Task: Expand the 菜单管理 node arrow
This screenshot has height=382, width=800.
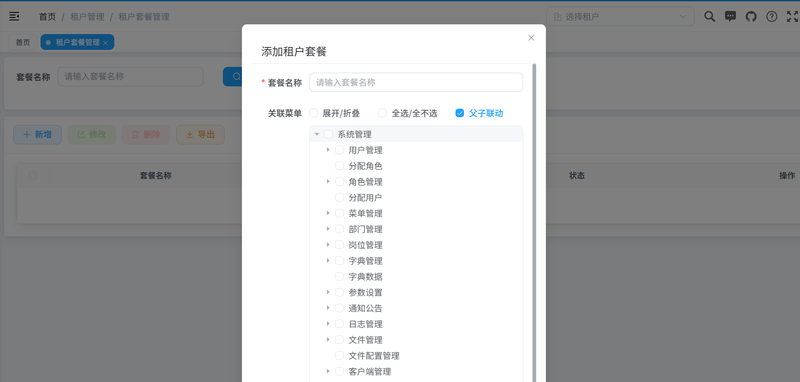Action: click(328, 213)
